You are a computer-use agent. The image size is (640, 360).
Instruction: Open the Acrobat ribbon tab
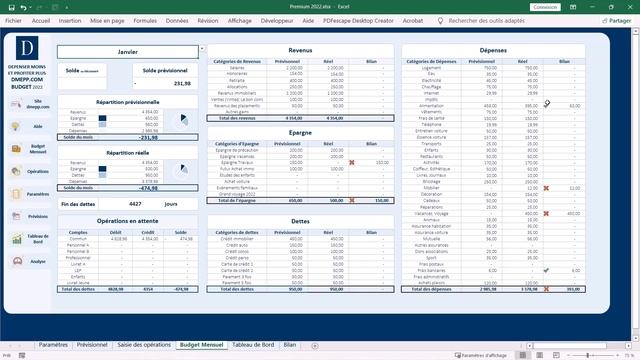coord(413,20)
